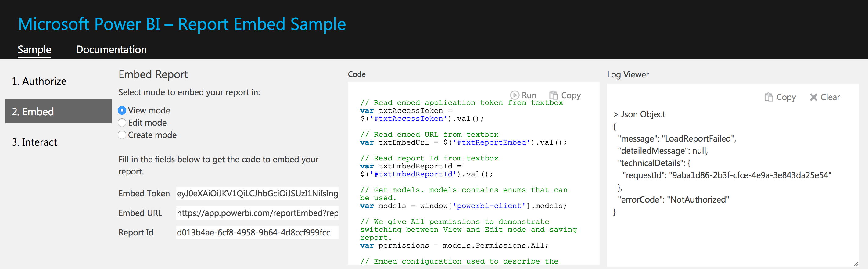The image size is (868, 269).
Task: Open the Sample tab
Action: pyautogui.click(x=34, y=49)
